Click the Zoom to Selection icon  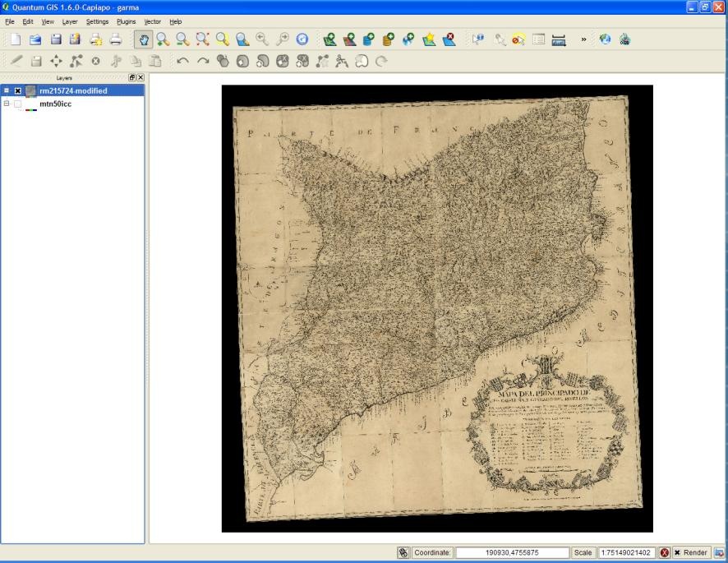[x=223, y=39]
